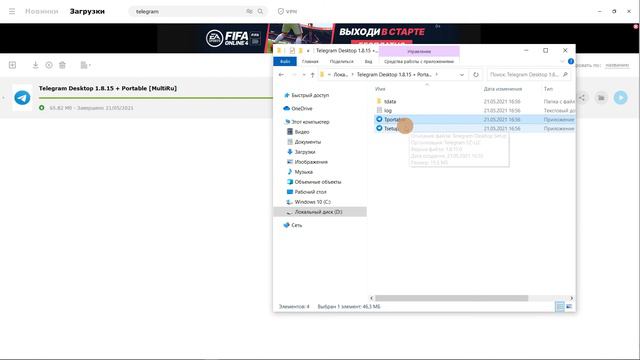Expand the address bar history dropdown
Screen dimensions: 640x360
point(462,75)
